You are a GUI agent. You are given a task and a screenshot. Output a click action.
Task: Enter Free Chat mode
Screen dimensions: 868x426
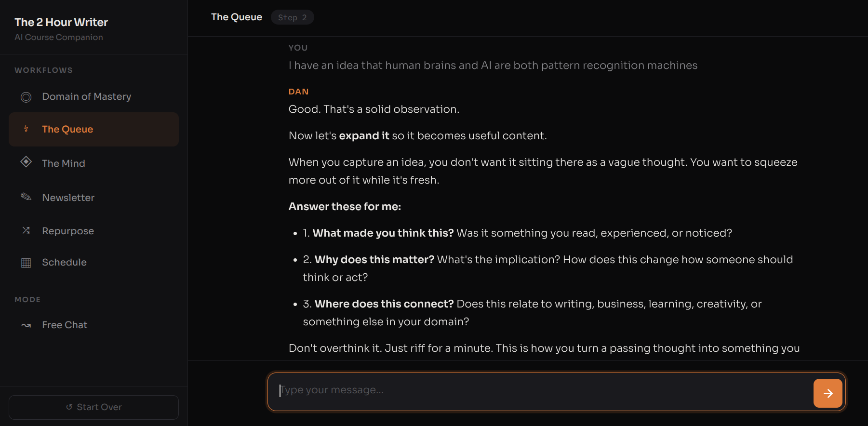click(x=65, y=325)
